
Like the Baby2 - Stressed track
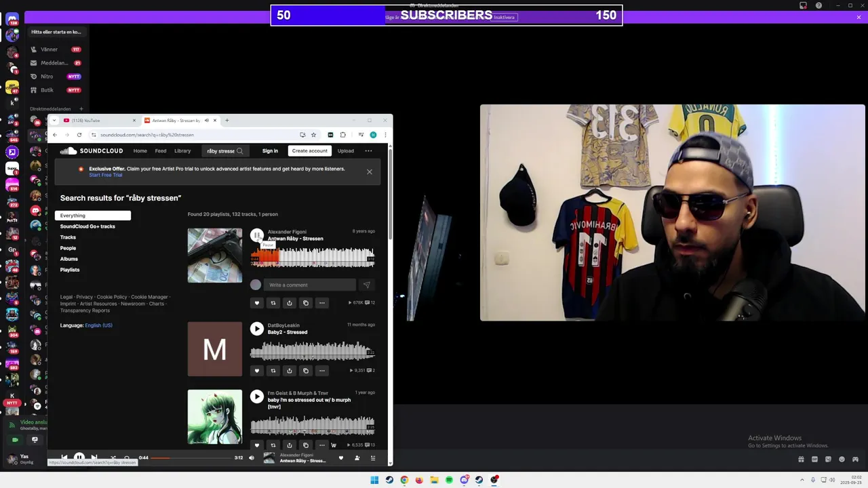(x=256, y=371)
